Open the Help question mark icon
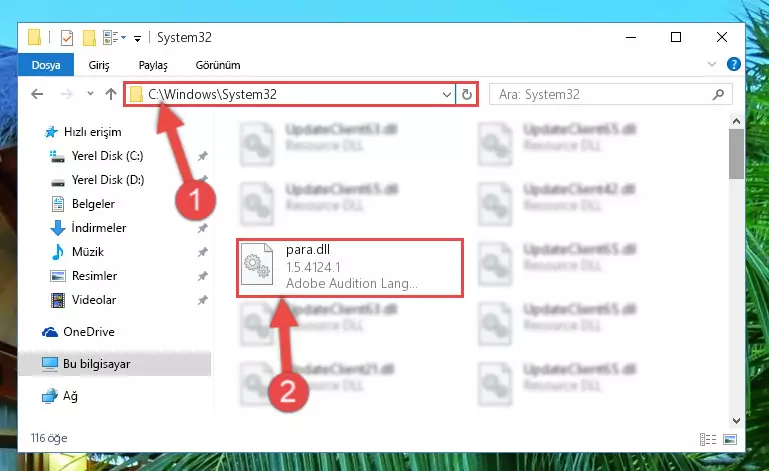This screenshot has width=769, height=471. click(x=733, y=64)
